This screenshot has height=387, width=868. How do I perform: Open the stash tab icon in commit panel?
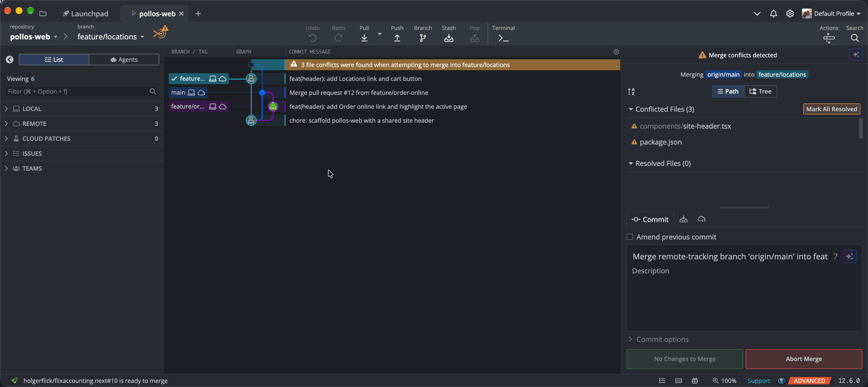[683, 219]
